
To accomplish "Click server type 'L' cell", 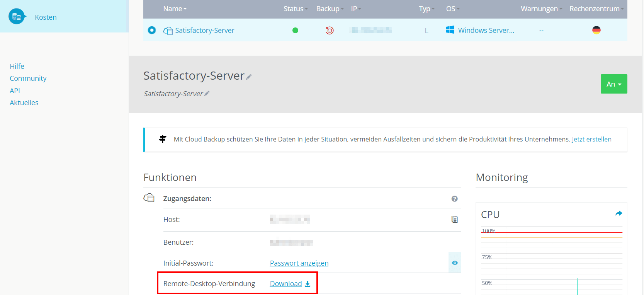I will [427, 31].
